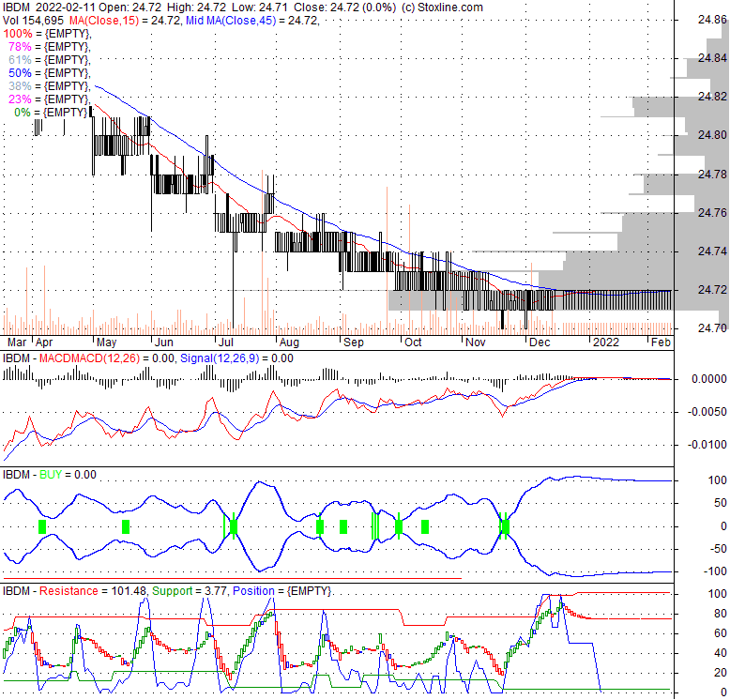The image size is (730, 700).
Task: Click the 0.0000 MACD axis value
Action: click(x=709, y=379)
